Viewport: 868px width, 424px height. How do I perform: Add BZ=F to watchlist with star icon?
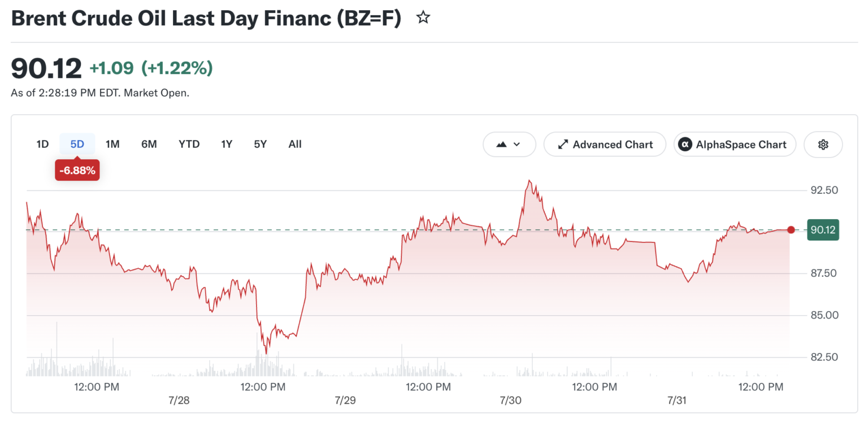[423, 18]
